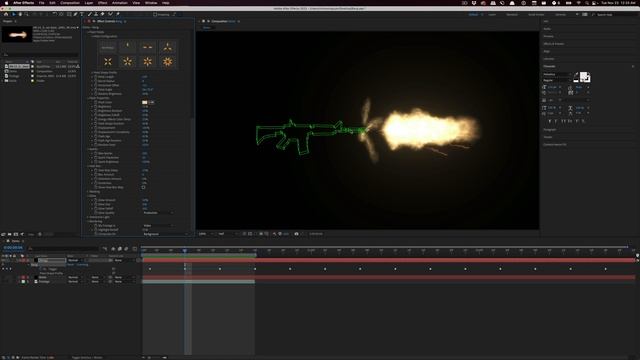The height and width of the screenshot is (360, 640).
Task: Open the File menu
Action: point(42,3)
